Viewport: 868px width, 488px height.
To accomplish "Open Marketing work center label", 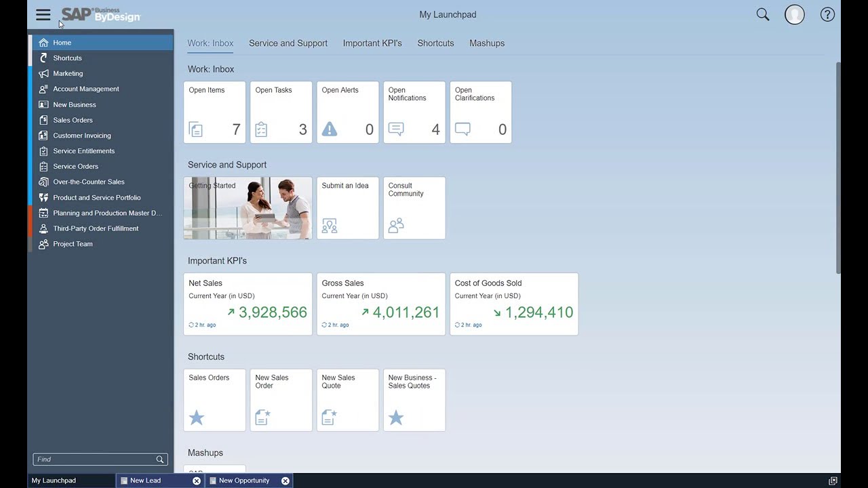I will 68,73.
